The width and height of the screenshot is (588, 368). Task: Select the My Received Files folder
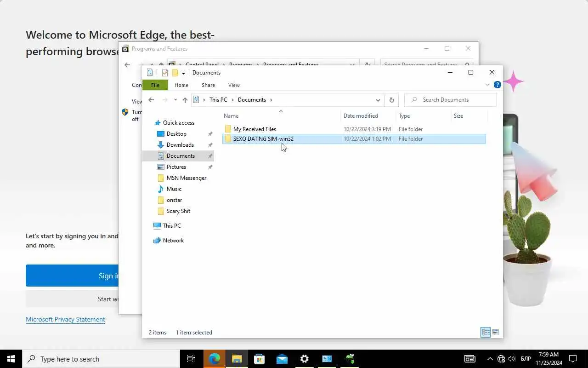tap(354, 129)
